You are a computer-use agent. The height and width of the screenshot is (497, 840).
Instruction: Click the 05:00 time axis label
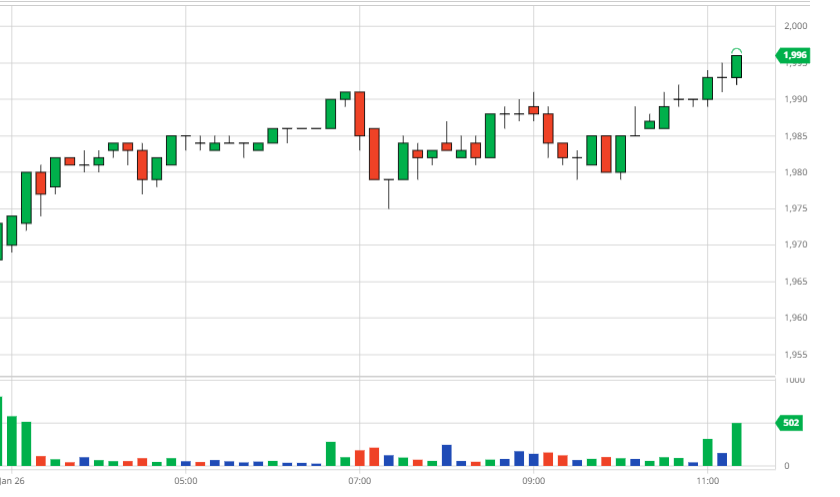click(x=185, y=481)
